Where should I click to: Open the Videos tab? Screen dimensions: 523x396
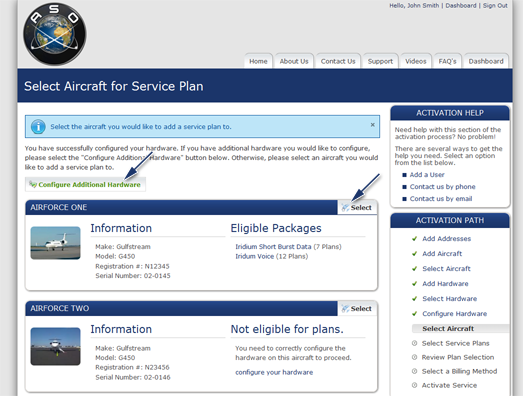coord(416,61)
